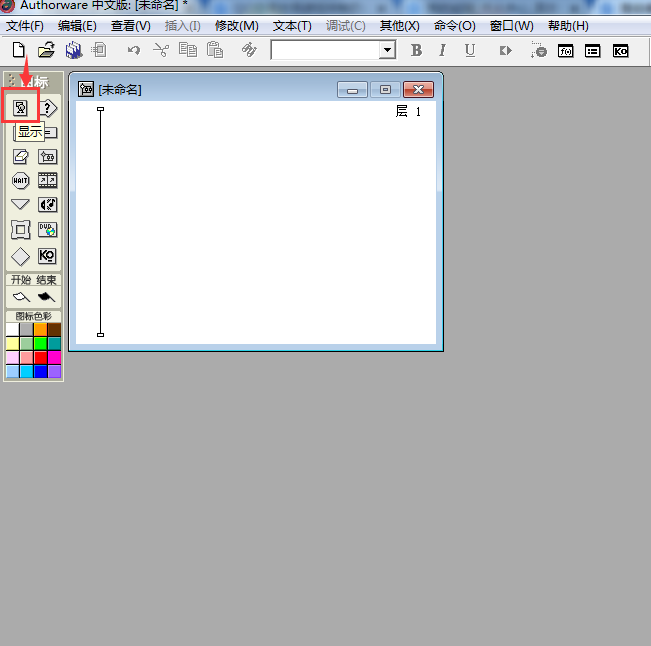Select the DVD icon in the palette

(x=48, y=230)
